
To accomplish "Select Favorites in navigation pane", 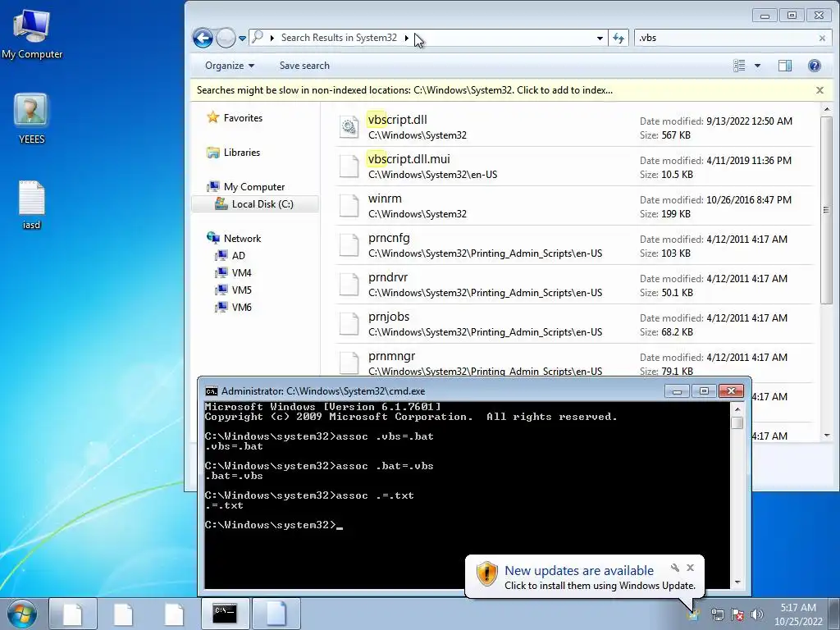I will coord(235,117).
